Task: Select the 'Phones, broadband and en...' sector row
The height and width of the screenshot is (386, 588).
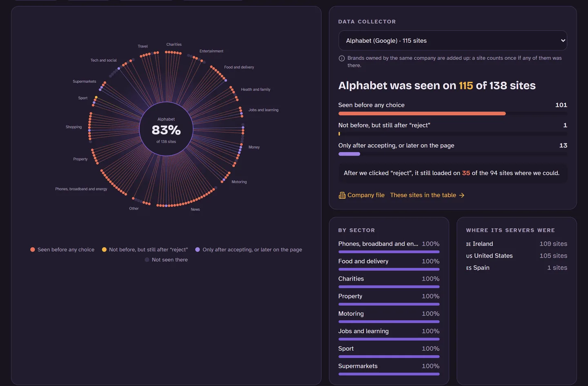Action: click(x=389, y=247)
